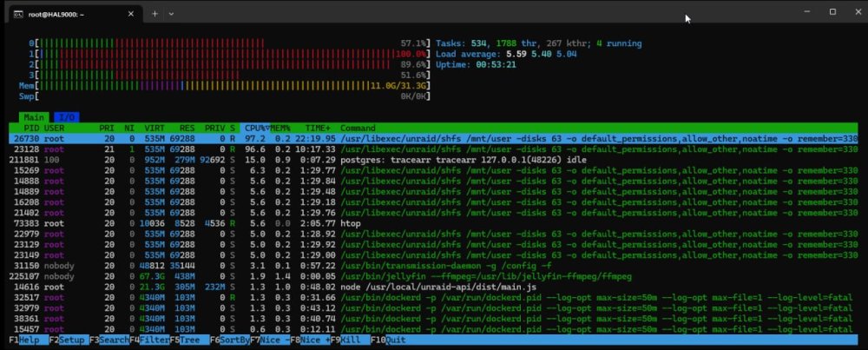Select dockerd process with PID 15457
The height and width of the screenshot is (350, 868).
[434, 329]
